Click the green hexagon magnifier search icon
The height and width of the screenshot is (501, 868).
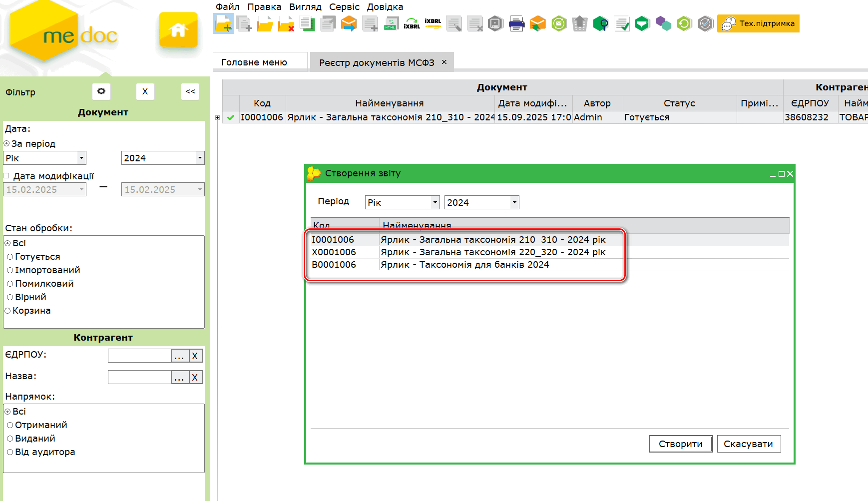(600, 23)
